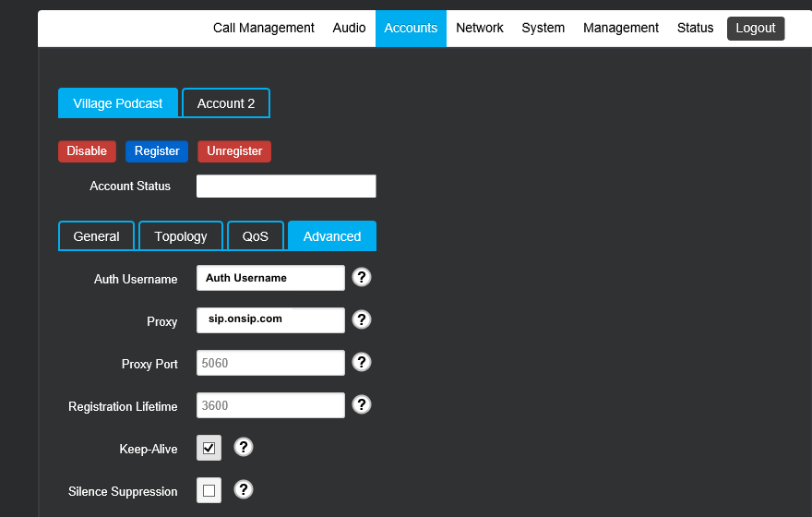Show help for Proxy Port
The width and height of the screenshot is (812, 517).
pos(362,362)
